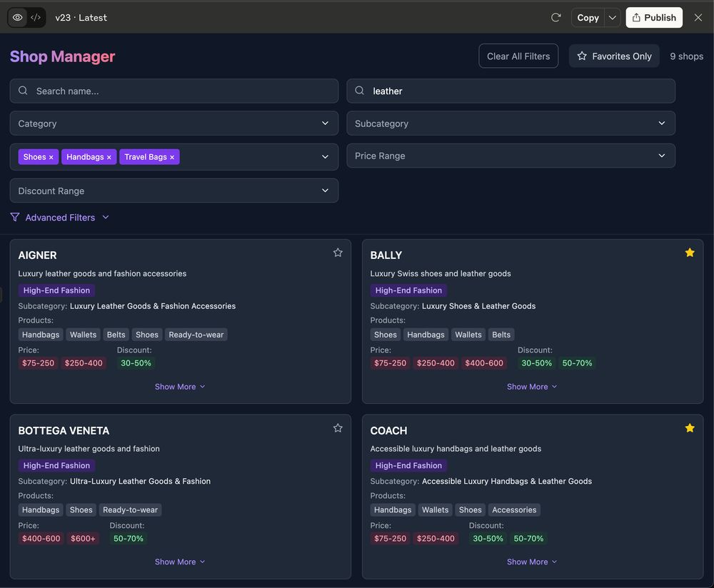The height and width of the screenshot is (588, 714).
Task: Expand the products multi-select dropdown arrow
Action: (x=325, y=157)
